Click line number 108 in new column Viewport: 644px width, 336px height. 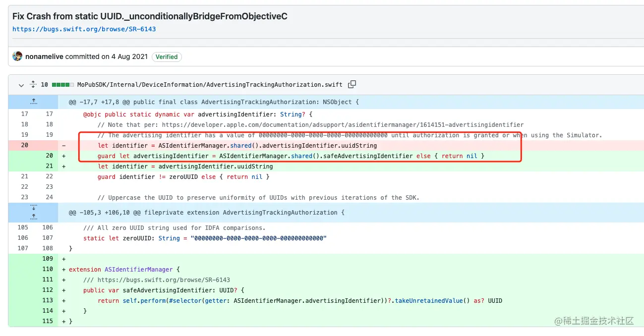point(48,248)
